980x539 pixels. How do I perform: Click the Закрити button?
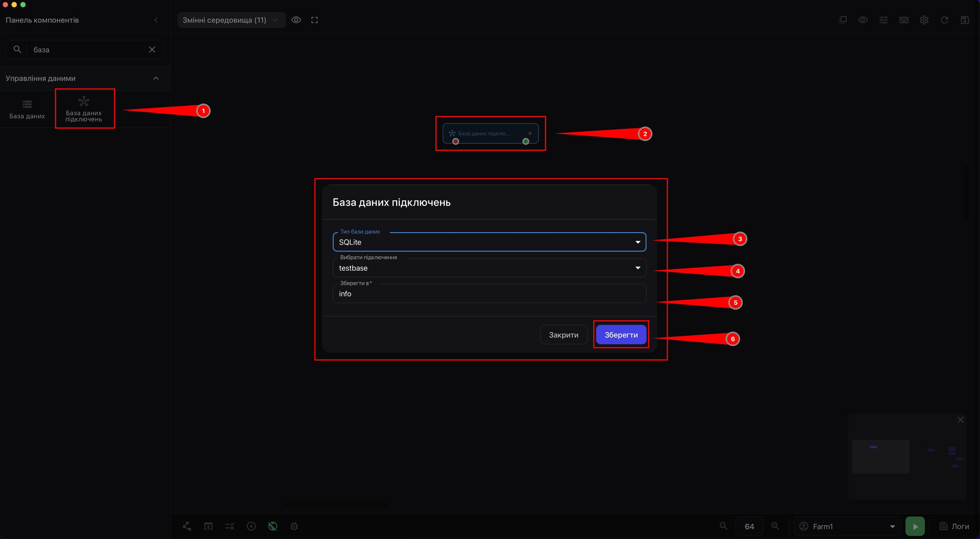(563, 335)
